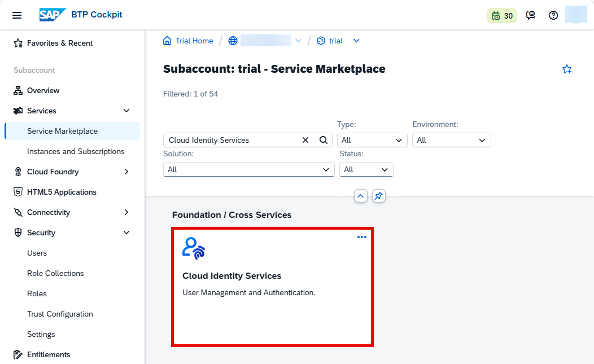Go to Trial Home breadcrumb link
This screenshot has width=594, height=364.
point(194,41)
